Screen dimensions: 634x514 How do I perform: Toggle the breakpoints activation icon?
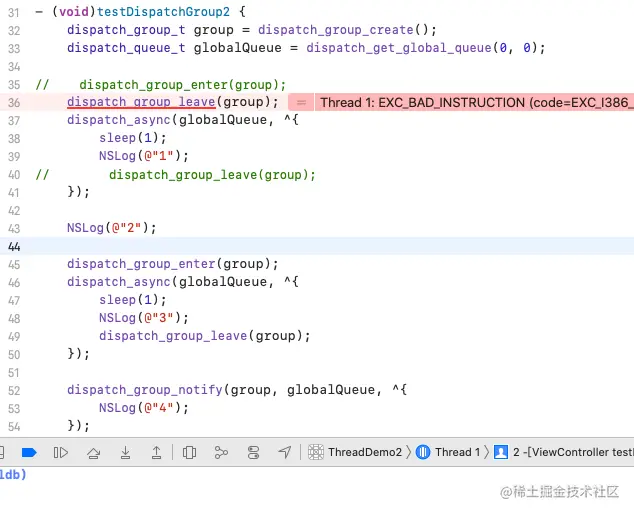(x=29, y=452)
